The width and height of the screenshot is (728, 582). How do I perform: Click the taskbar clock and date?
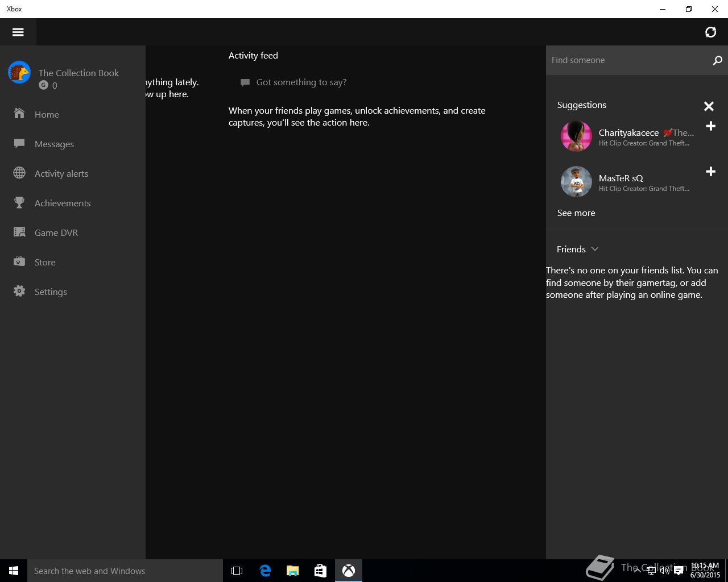click(x=705, y=571)
